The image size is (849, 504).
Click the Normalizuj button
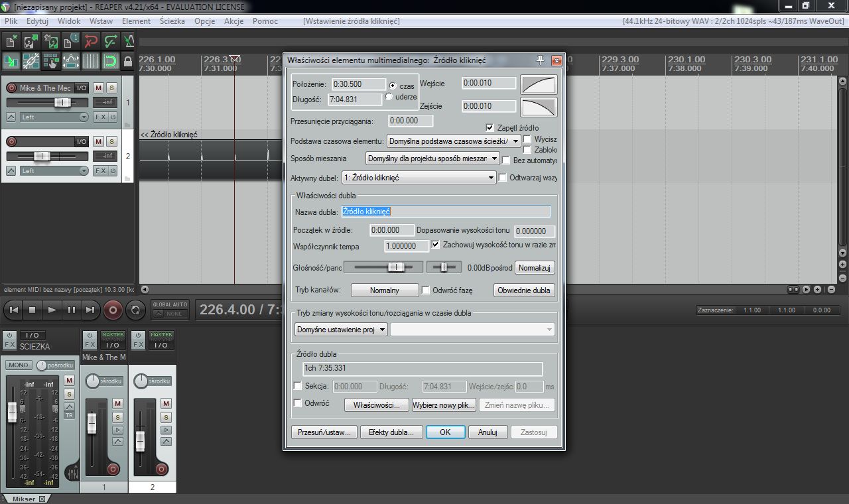tap(535, 268)
